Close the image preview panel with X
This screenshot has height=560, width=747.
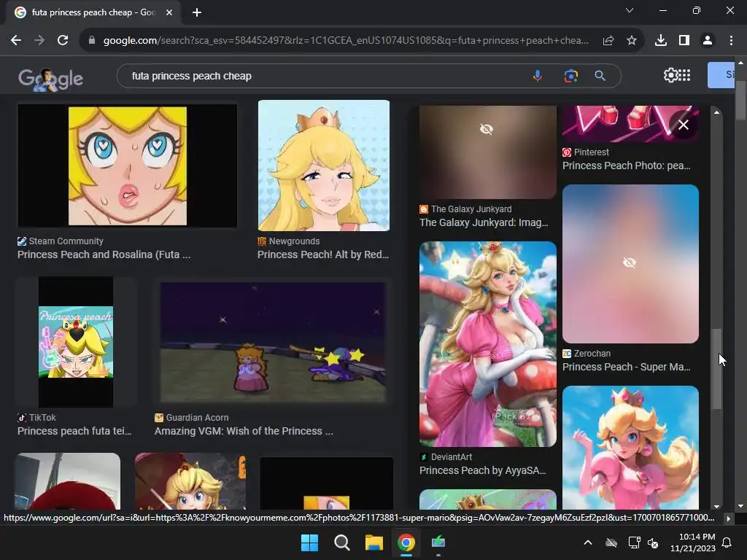pos(683,125)
